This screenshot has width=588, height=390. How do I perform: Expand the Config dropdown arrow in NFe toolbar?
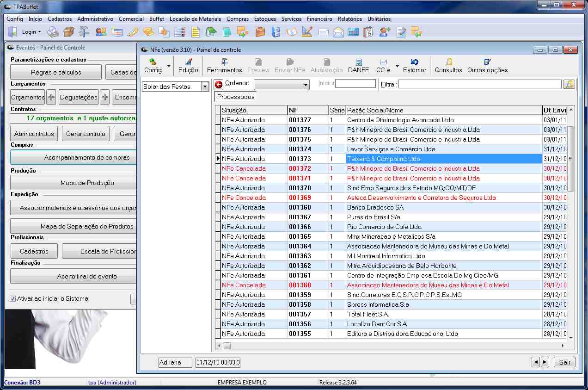tap(169, 66)
